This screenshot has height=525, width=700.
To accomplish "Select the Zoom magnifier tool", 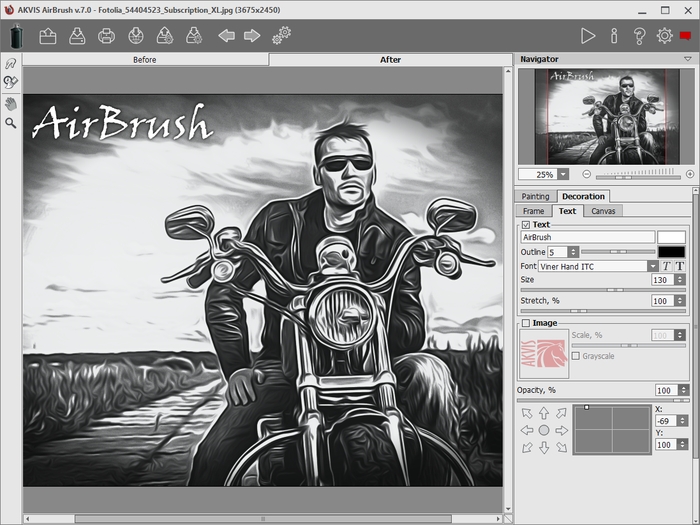I will pos(11,123).
